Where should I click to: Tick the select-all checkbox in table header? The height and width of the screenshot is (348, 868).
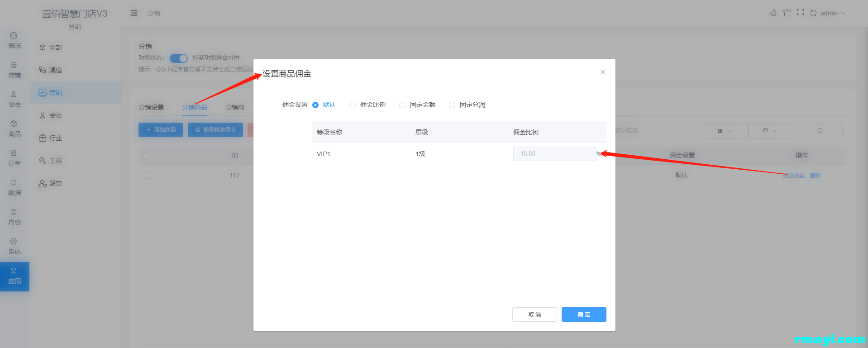pos(146,155)
